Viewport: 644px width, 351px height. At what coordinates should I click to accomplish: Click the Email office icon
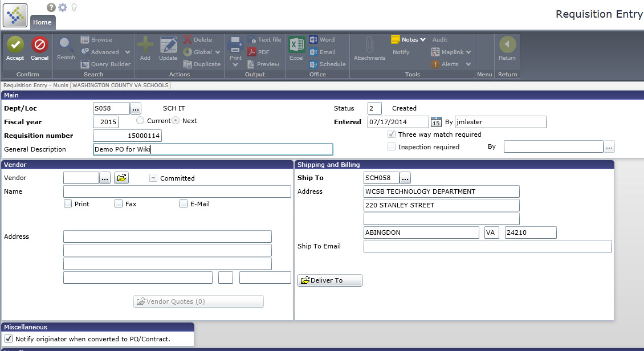(313, 52)
